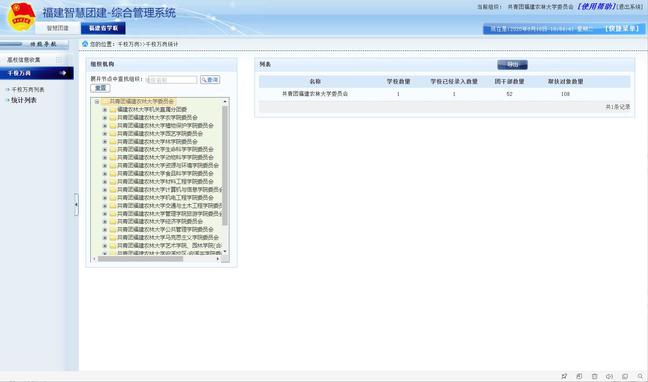This screenshot has height=382, width=648.
Task: Click the 退出系统 logout link
Action: click(629, 7)
